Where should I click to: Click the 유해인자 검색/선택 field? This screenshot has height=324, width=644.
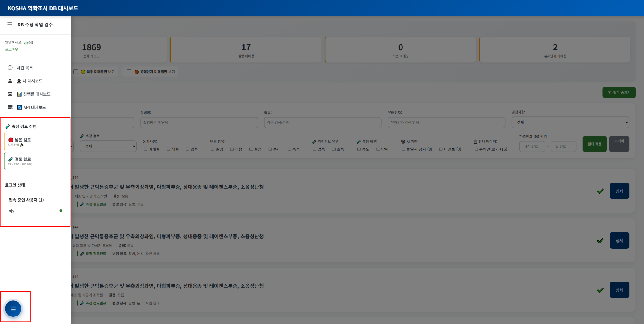[x=447, y=122]
